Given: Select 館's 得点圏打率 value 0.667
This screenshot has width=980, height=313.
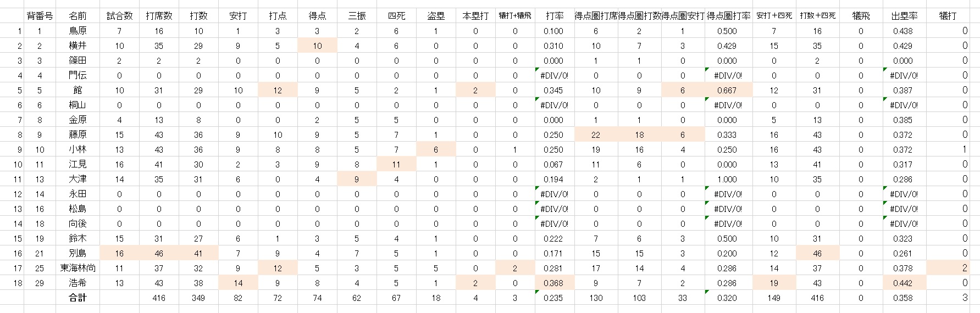Looking at the screenshot, I should (728, 90).
